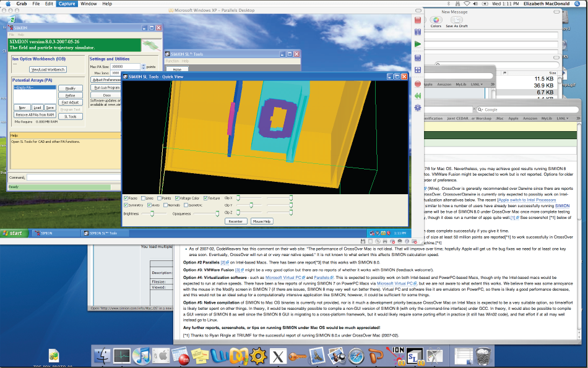Screen dimensions: 588x368
Task: Click the Amazon bookmark in Safari
Action: tap(530, 118)
